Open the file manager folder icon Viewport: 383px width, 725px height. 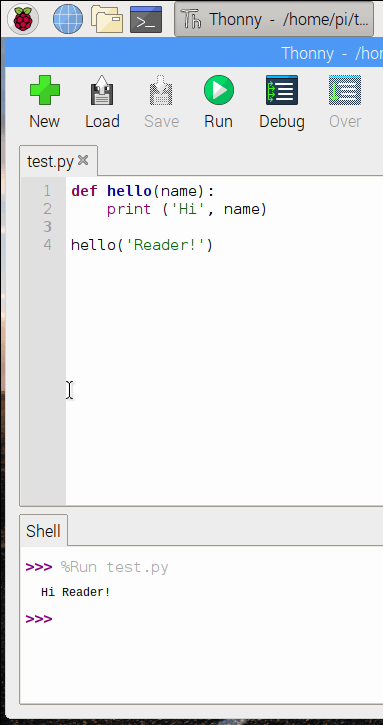click(107, 19)
